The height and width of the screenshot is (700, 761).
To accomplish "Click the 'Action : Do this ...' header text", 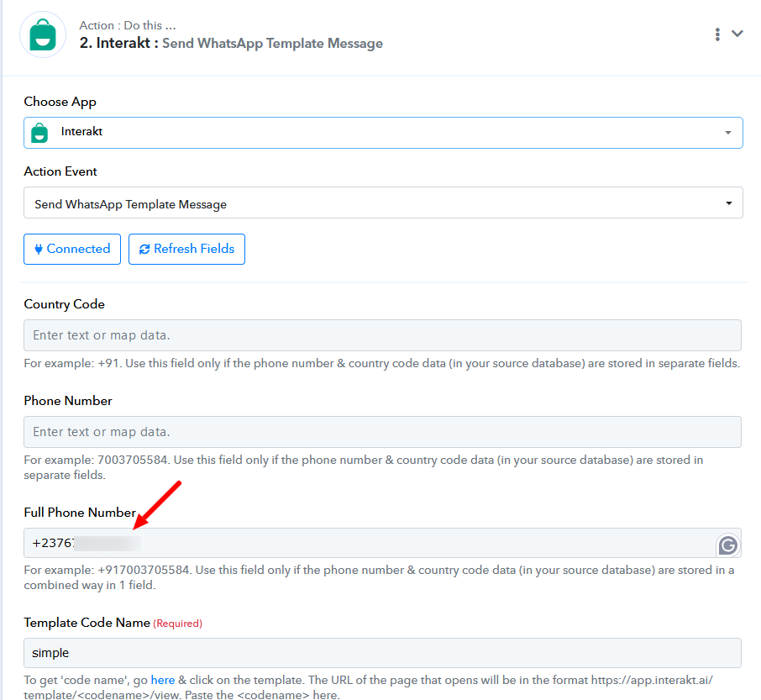I will [128, 25].
